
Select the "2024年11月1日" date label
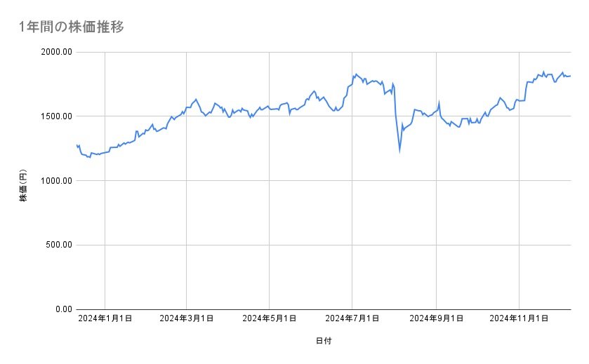coord(519,319)
